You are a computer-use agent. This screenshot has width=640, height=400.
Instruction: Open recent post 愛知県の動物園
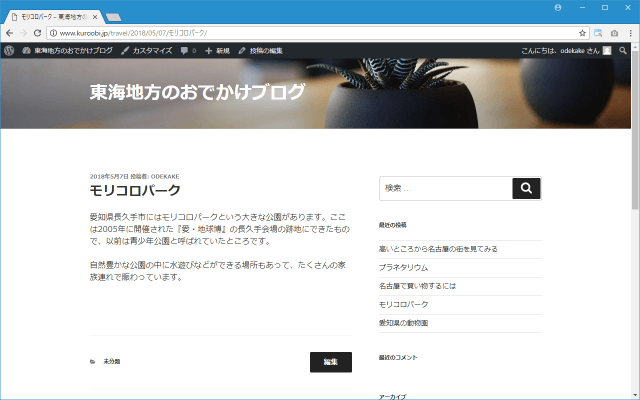pyautogui.click(x=403, y=323)
